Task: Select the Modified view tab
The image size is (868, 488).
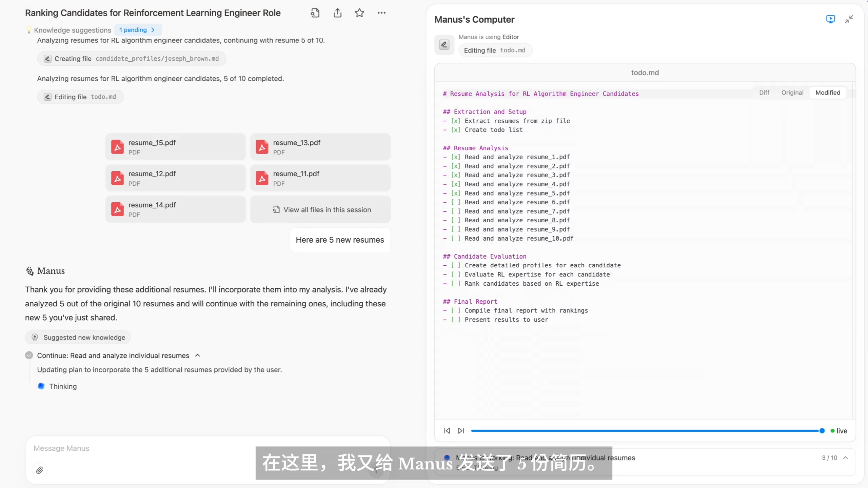Action: click(x=828, y=93)
